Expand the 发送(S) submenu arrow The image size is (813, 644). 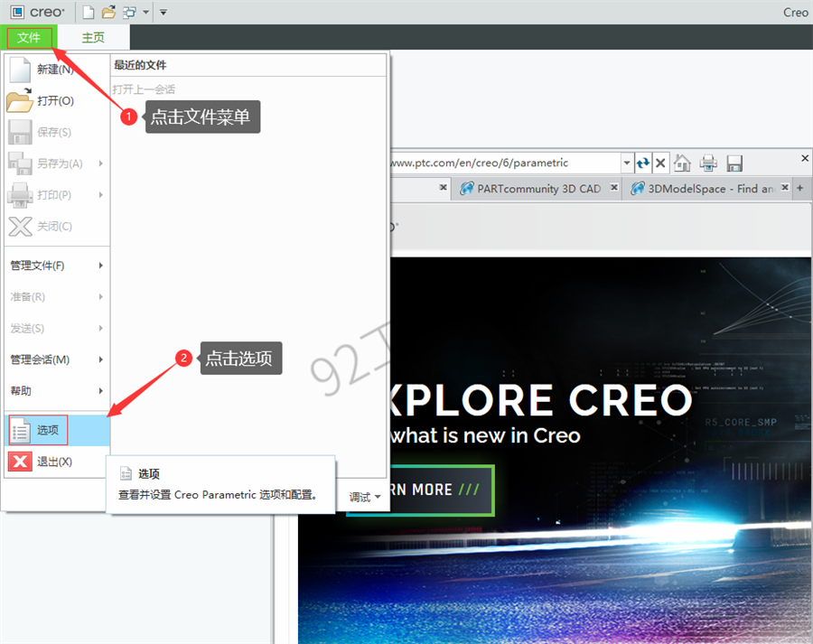pos(100,328)
